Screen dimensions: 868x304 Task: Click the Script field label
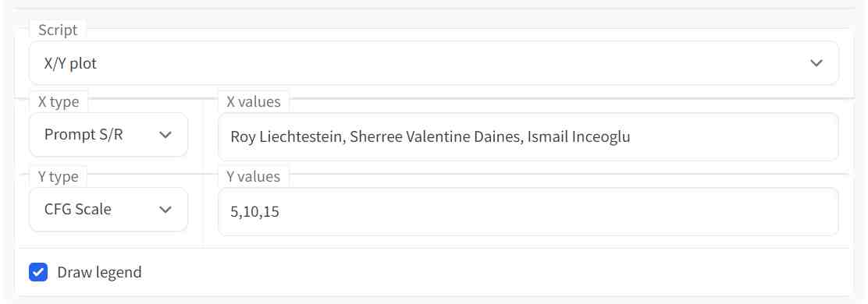coord(58,30)
